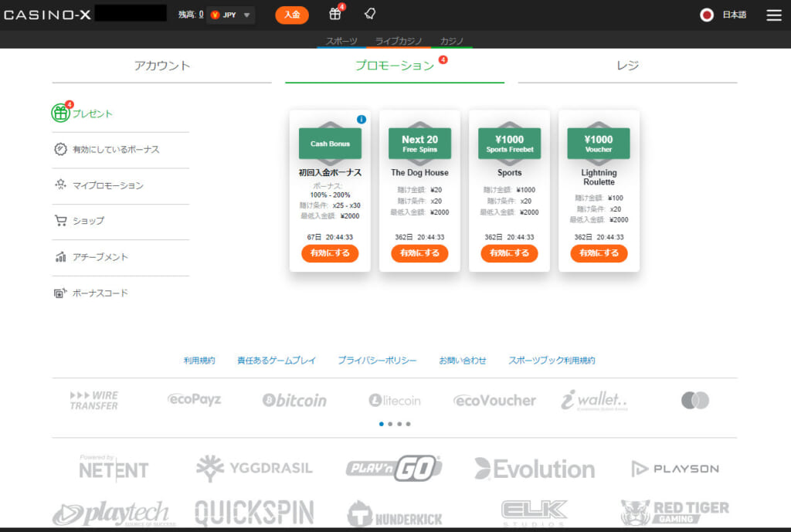Image resolution: width=791 pixels, height=532 pixels.
Task: Click the 残高 balance value
Action: click(x=201, y=15)
